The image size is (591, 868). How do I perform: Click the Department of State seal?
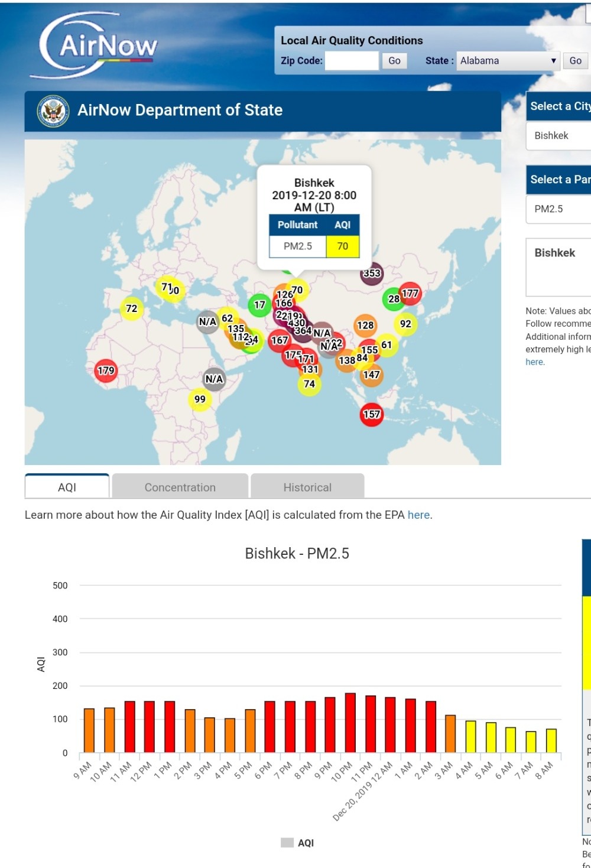54,110
